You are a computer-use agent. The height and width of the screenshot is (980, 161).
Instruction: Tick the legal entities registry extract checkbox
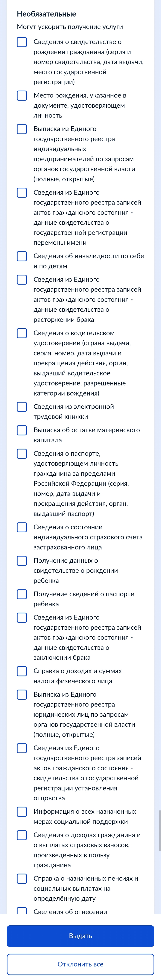pyautogui.click(x=22, y=695)
